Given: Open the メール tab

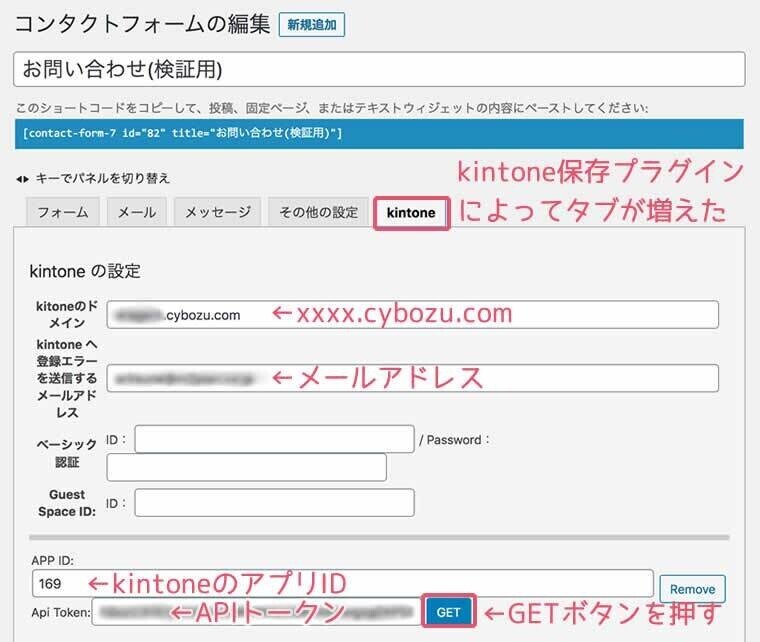Looking at the screenshot, I should pos(137,212).
